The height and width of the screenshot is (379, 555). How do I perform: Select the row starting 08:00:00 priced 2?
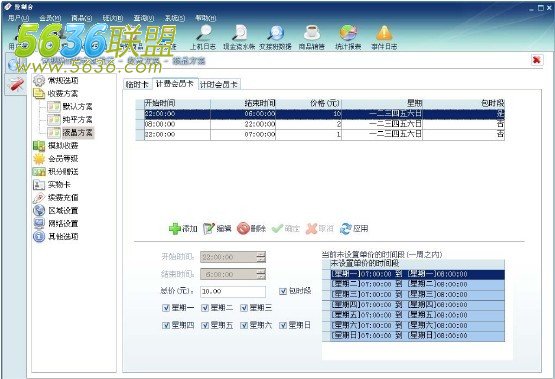coord(320,124)
